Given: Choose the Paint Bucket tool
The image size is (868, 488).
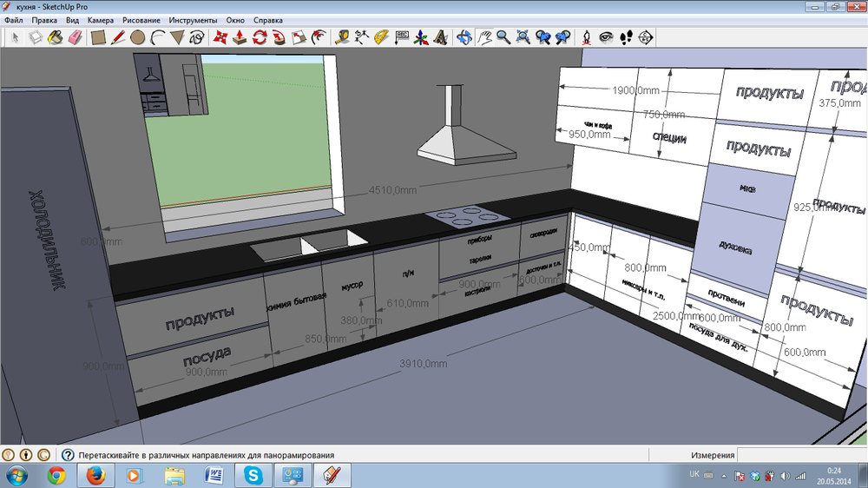Looking at the screenshot, I should 55,37.
